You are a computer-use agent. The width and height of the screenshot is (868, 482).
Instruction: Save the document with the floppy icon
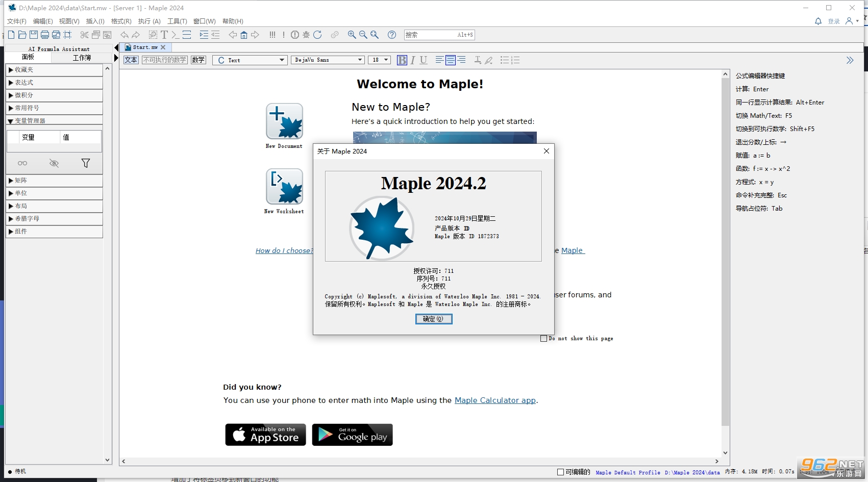coord(34,35)
